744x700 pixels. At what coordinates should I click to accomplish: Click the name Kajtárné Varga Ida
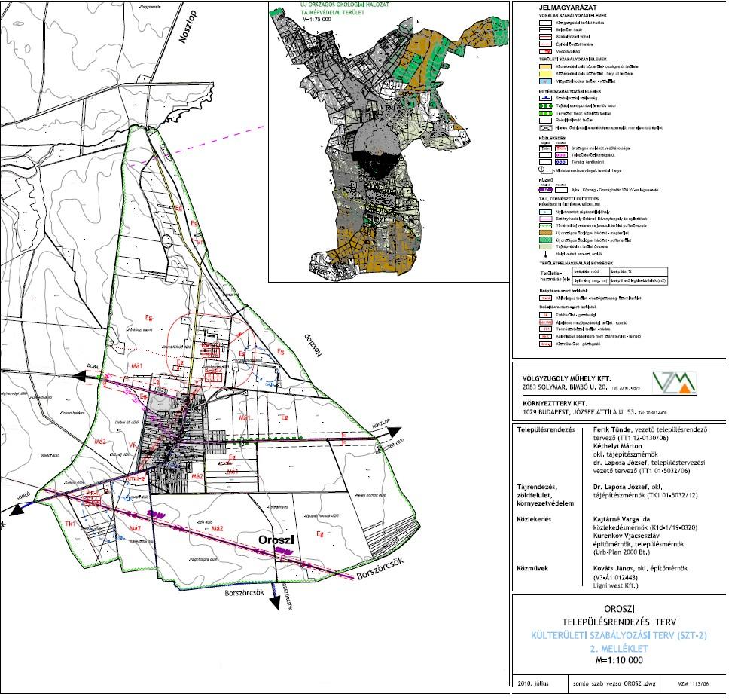point(621,519)
